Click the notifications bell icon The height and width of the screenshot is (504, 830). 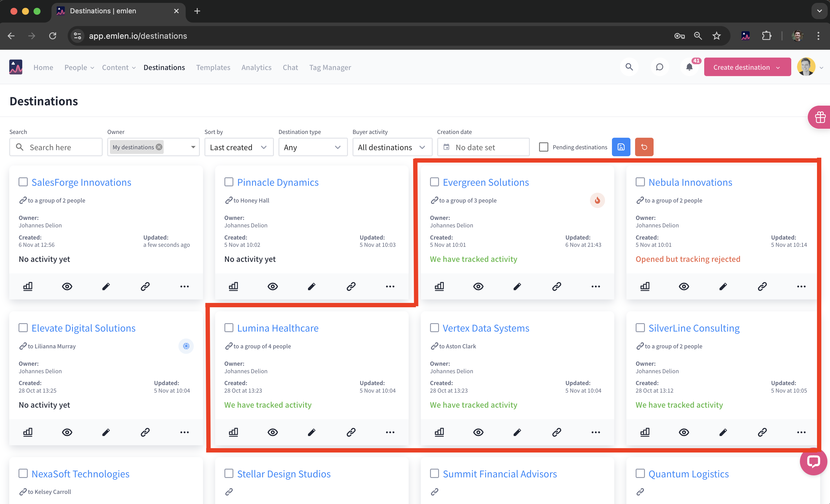(x=689, y=67)
